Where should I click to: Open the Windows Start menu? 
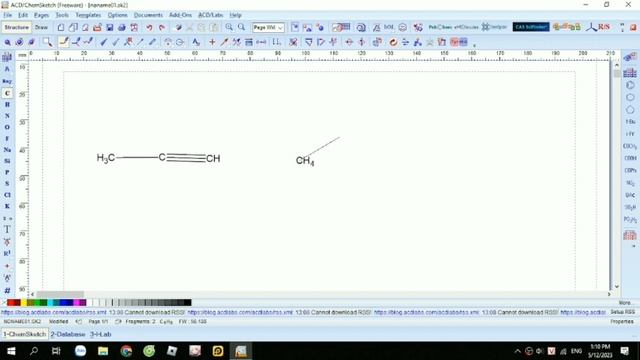coord(11,351)
